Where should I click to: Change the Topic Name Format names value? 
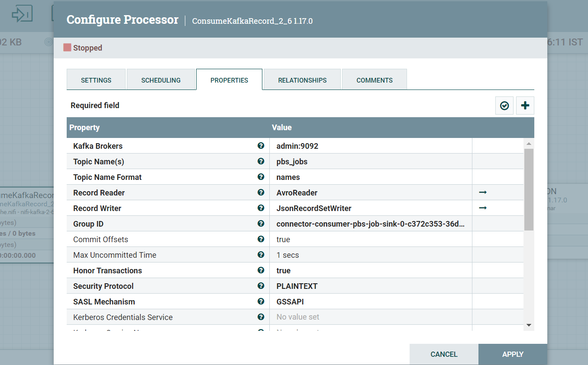tap(370, 177)
